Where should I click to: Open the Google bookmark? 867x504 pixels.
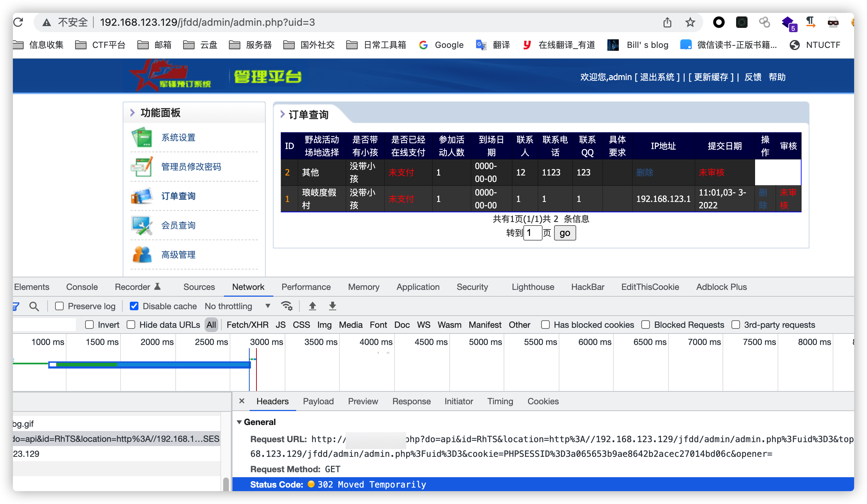pos(441,45)
